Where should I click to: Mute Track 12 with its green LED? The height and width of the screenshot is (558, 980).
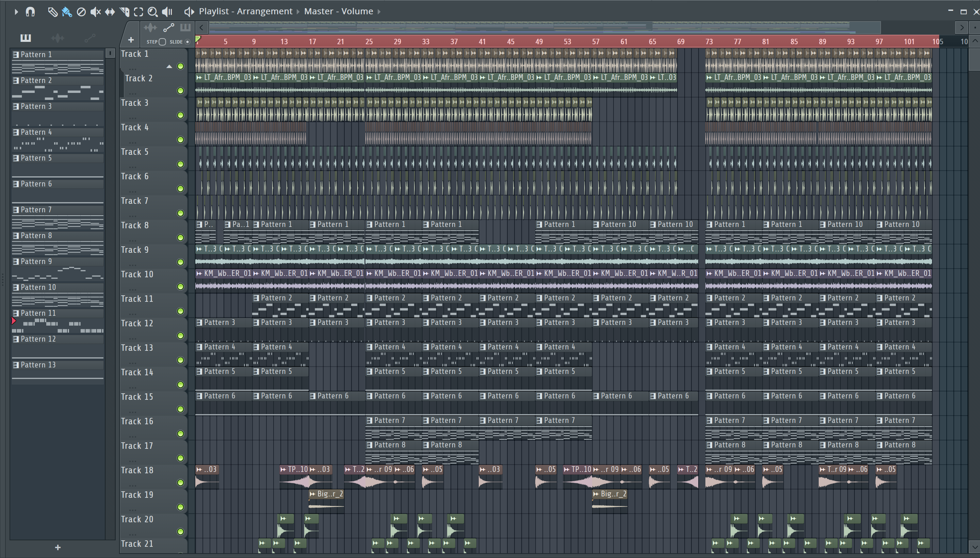tap(180, 336)
